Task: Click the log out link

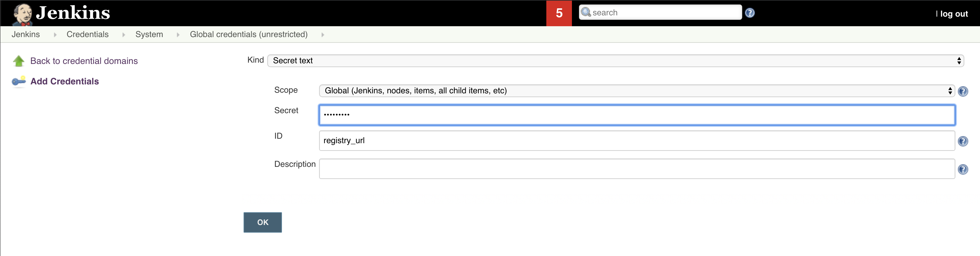Action: coord(954,14)
